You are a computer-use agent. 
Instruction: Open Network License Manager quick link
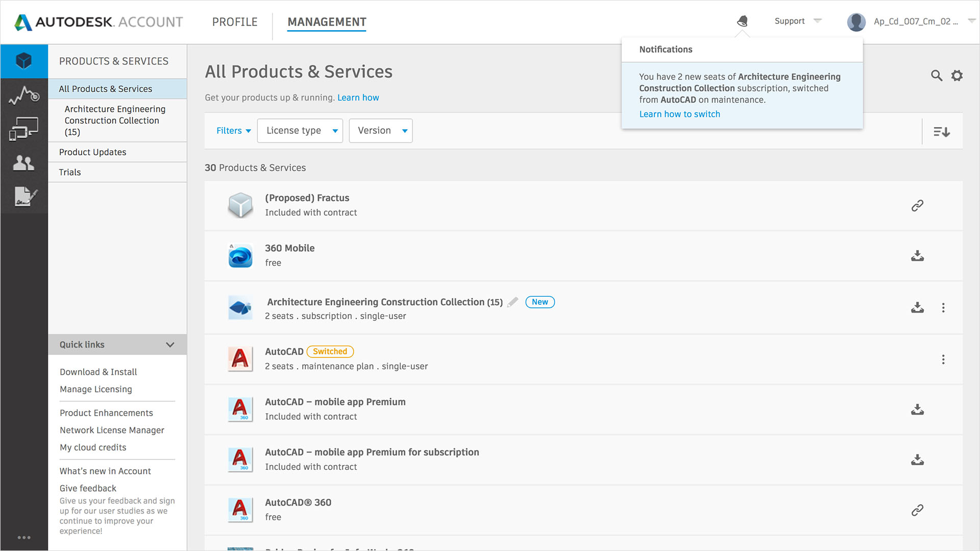[x=112, y=430]
